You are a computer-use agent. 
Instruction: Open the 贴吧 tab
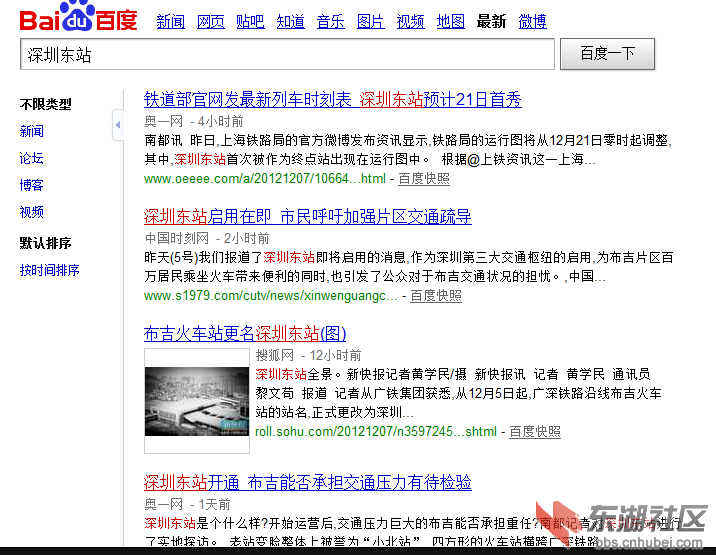point(250,21)
